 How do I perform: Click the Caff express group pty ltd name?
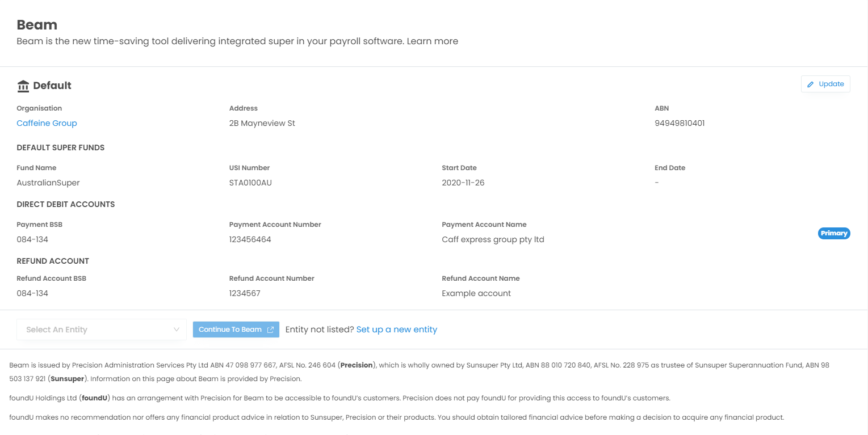[493, 239]
